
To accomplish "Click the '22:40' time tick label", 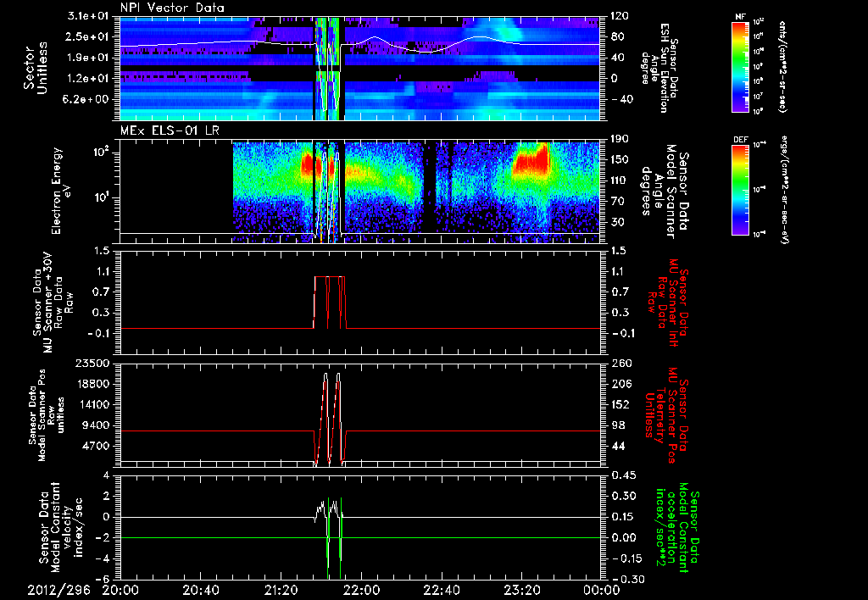I will click(x=441, y=590).
